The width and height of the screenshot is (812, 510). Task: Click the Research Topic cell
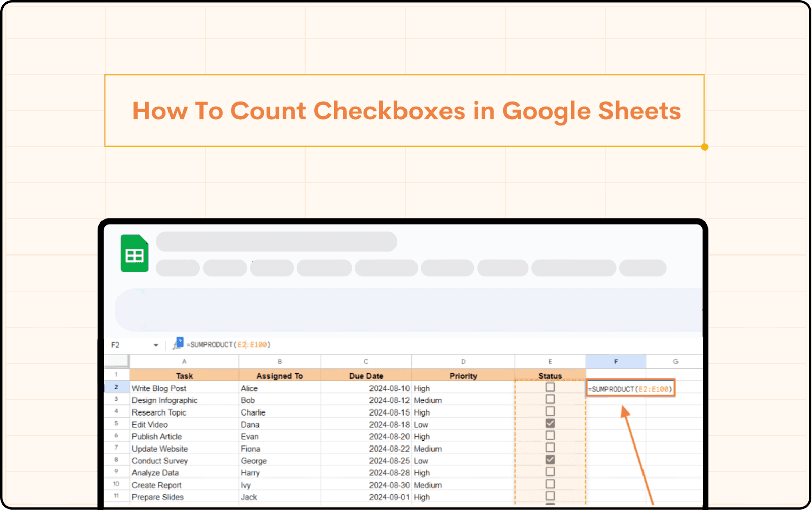(184, 412)
